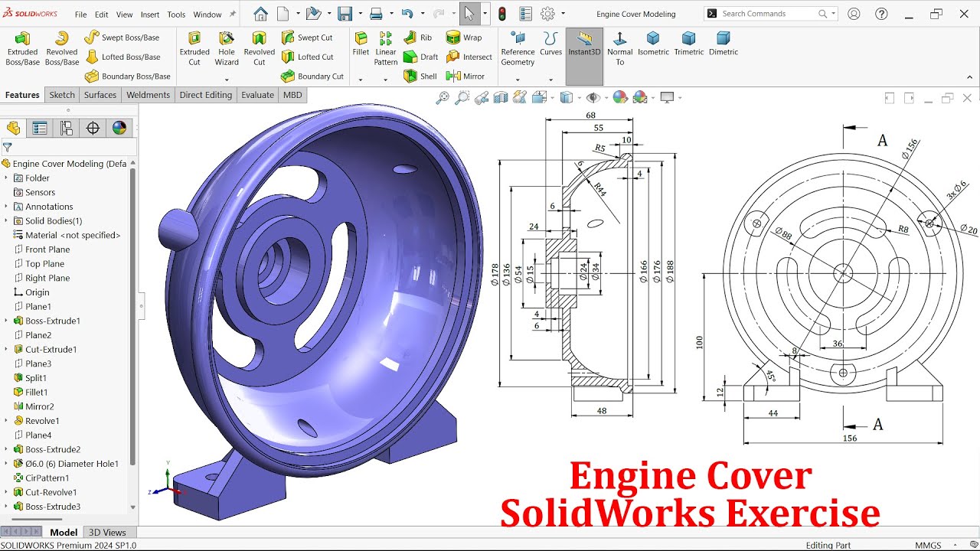The height and width of the screenshot is (551, 980).
Task: Open the DisplayManager tab icon
Action: pyautogui.click(x=119, y=128)
